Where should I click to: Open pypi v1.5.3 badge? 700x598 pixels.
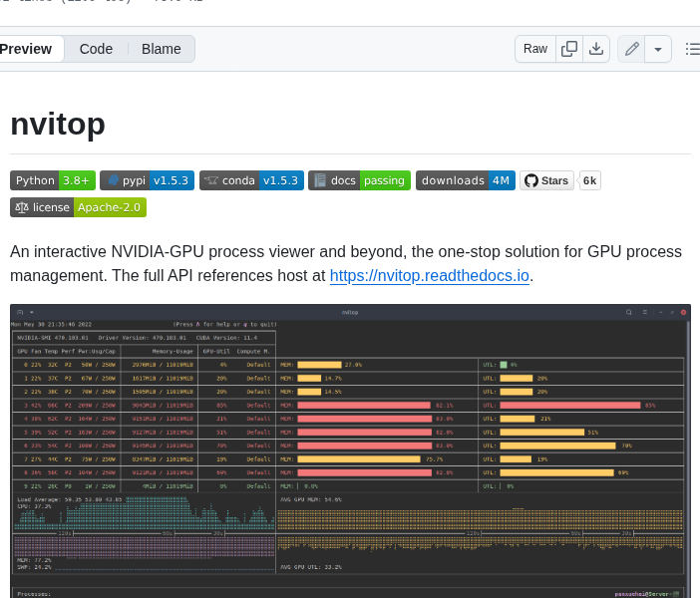pos(147,180)
